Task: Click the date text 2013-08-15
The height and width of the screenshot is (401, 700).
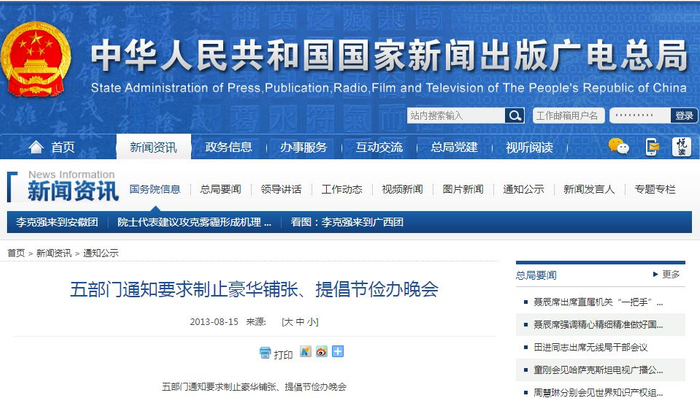Action: pyautogui.click(x=214, y=322)
